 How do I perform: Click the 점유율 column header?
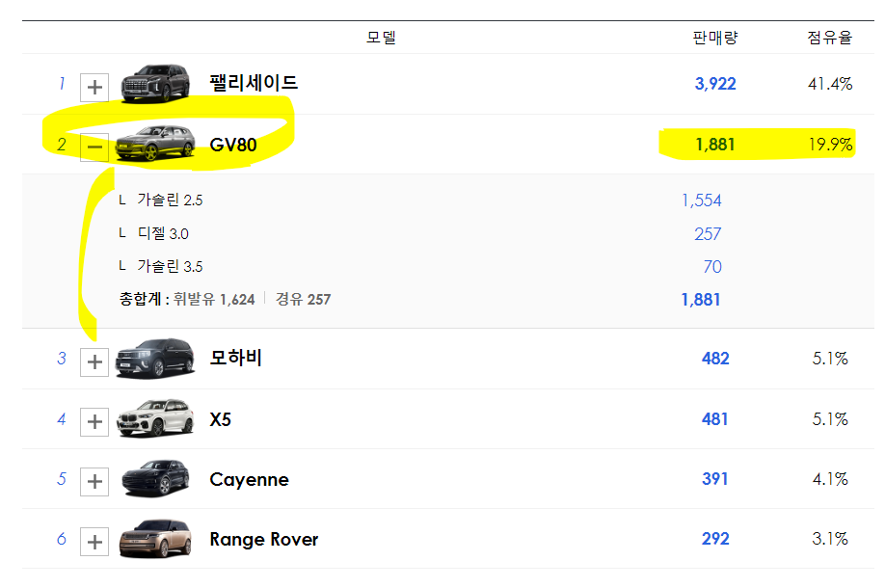(x=830, y=38)
